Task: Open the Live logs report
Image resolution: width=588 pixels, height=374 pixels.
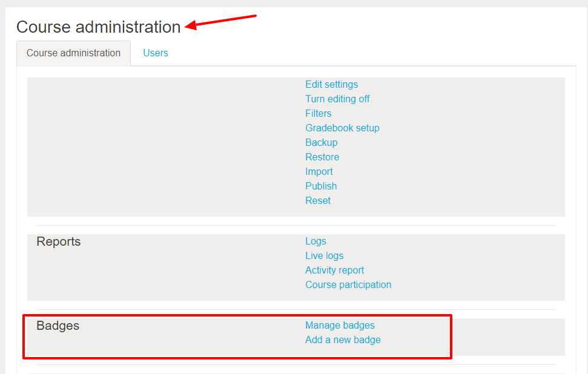Action: [x=324, y=255]
